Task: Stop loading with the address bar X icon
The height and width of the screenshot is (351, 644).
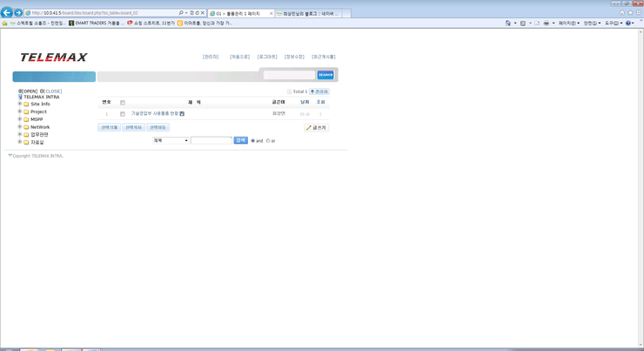Action: tap(203, 13)
